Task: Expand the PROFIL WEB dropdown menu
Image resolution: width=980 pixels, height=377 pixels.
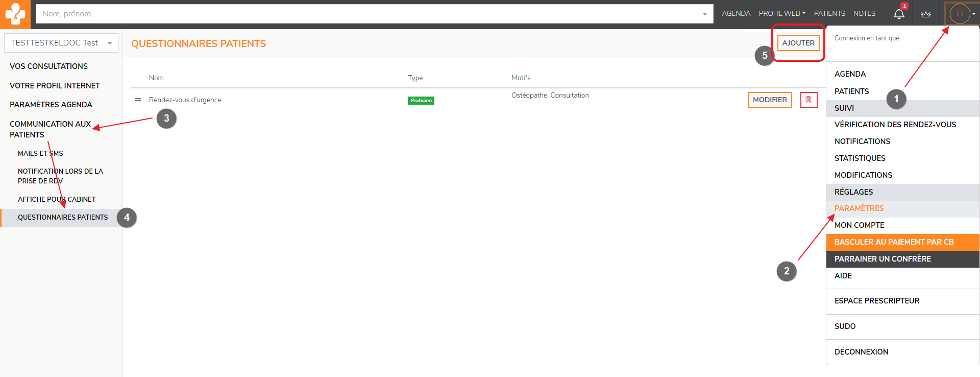Action: click(782, 13)
